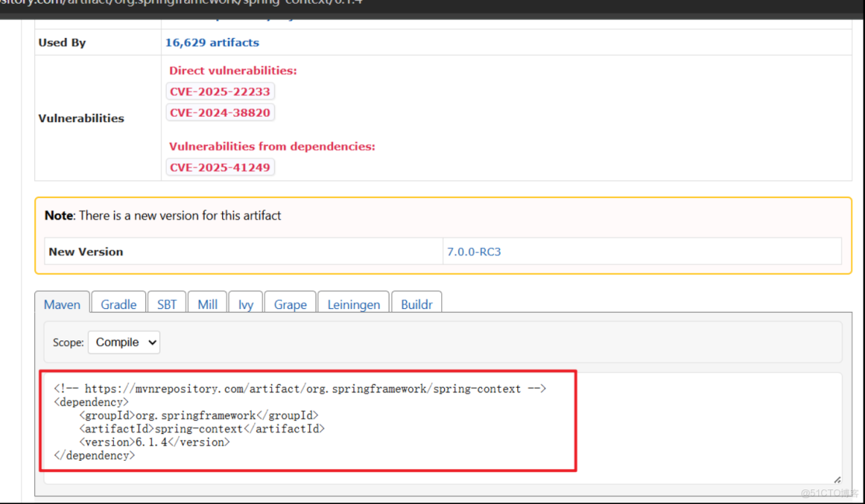The image size is (865, 504).
Task: Open CVE-2025-22233 vulnerability badge
Action: pos(220,91)
